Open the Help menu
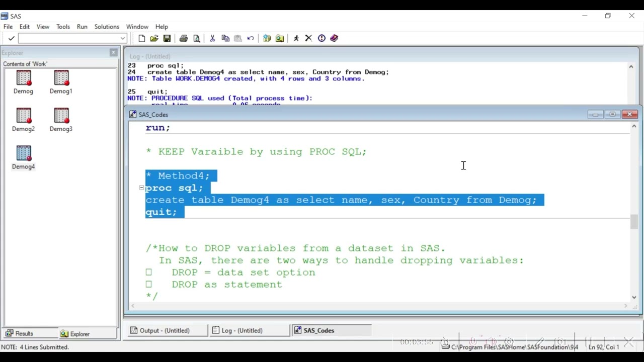The width and height of the screenshot is (644, 362). 162,27
